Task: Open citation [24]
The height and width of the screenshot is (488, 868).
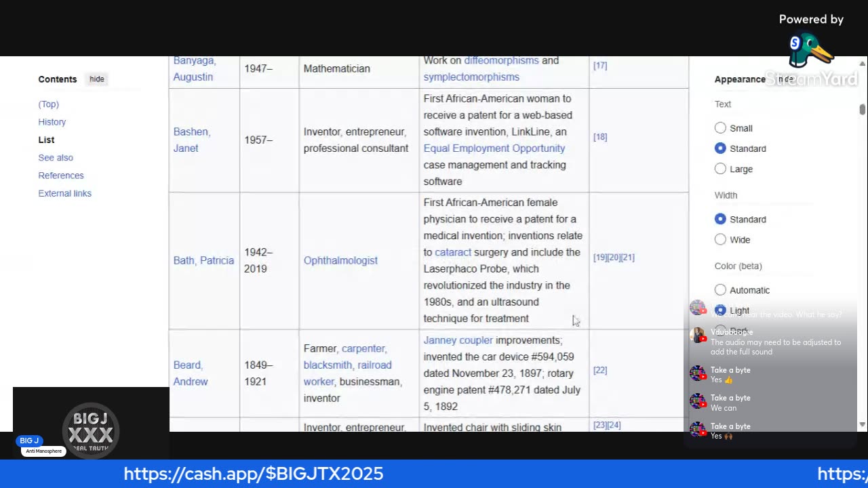Action: click(x=614, y=426)
